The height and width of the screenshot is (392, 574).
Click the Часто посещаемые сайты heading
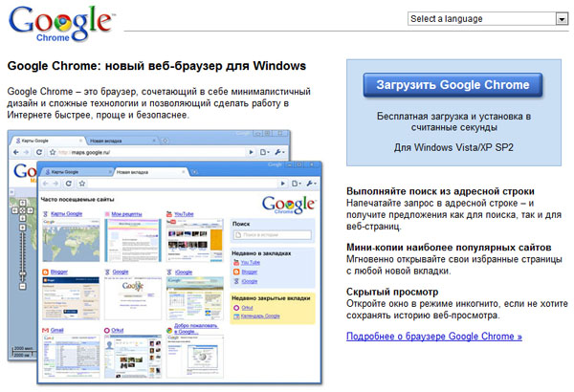pos(77,200)
